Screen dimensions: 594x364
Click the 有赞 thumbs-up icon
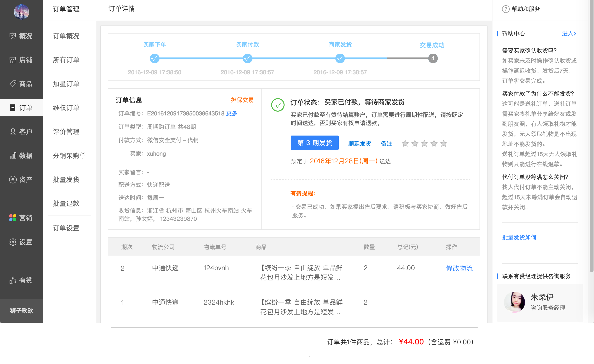21,280
